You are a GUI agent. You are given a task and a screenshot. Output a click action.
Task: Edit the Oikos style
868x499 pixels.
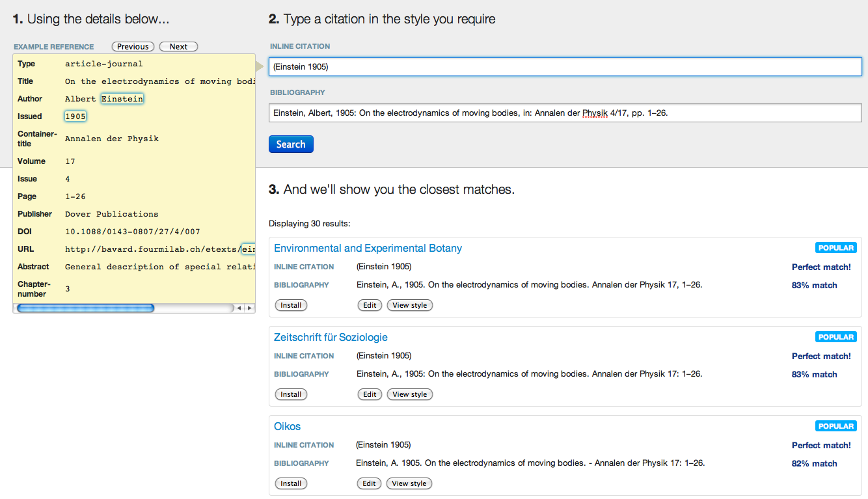point(369,483)
